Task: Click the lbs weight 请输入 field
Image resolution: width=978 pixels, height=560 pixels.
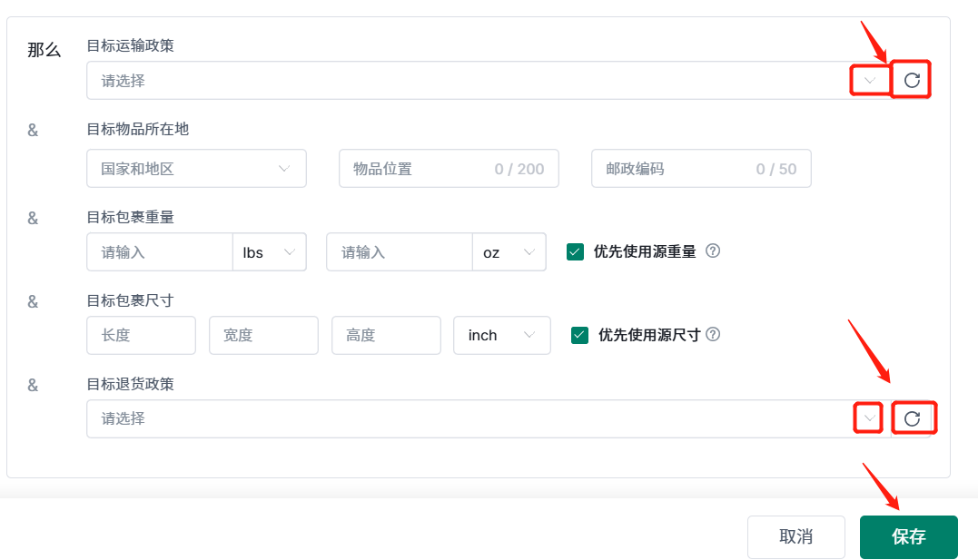Action: (x=159, y=252)
